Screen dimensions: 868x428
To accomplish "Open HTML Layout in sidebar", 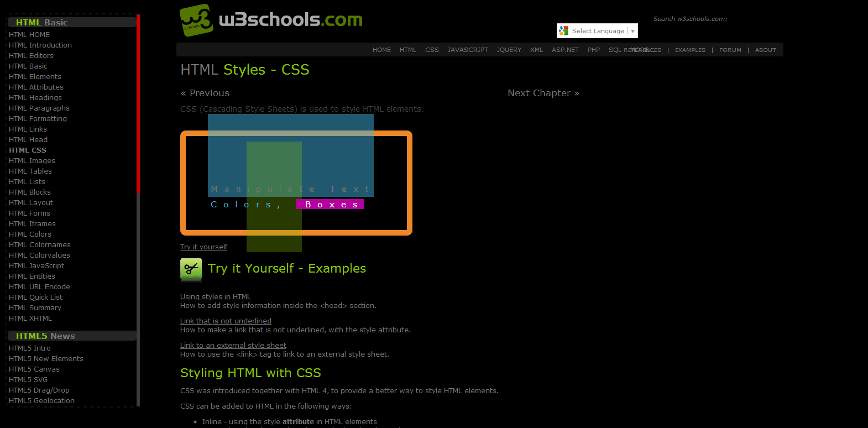I will pos(31,203).
